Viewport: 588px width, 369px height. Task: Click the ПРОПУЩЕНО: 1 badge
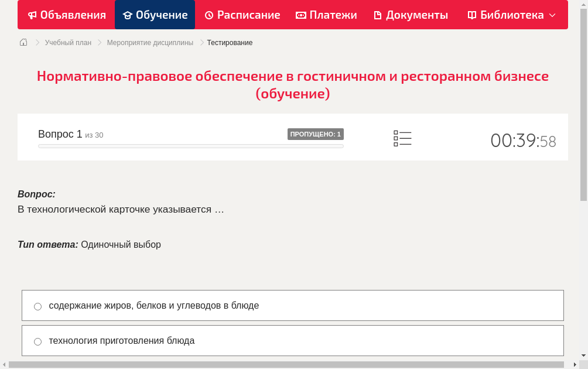[x=315, y=134]
